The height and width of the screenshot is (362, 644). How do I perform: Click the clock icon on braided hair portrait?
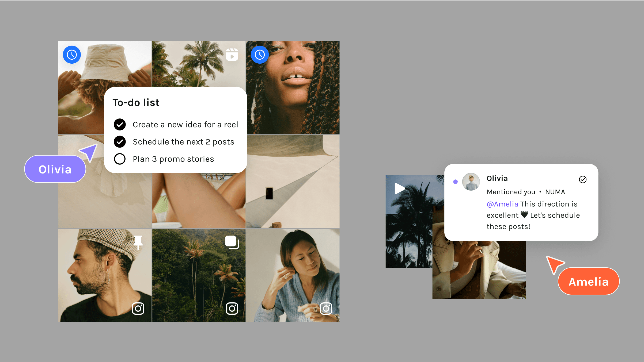click(260, 55)
